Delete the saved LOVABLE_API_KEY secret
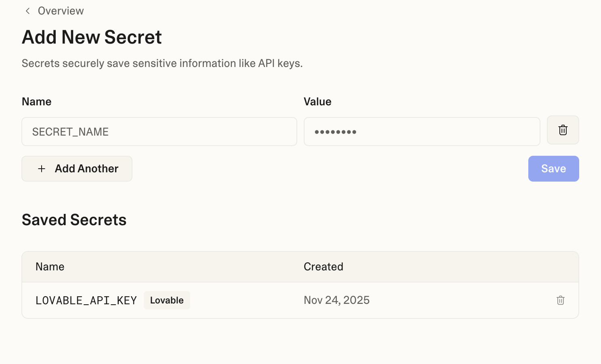Image resolution: width=601 pixels, height=364 pixels. (560, 300)
